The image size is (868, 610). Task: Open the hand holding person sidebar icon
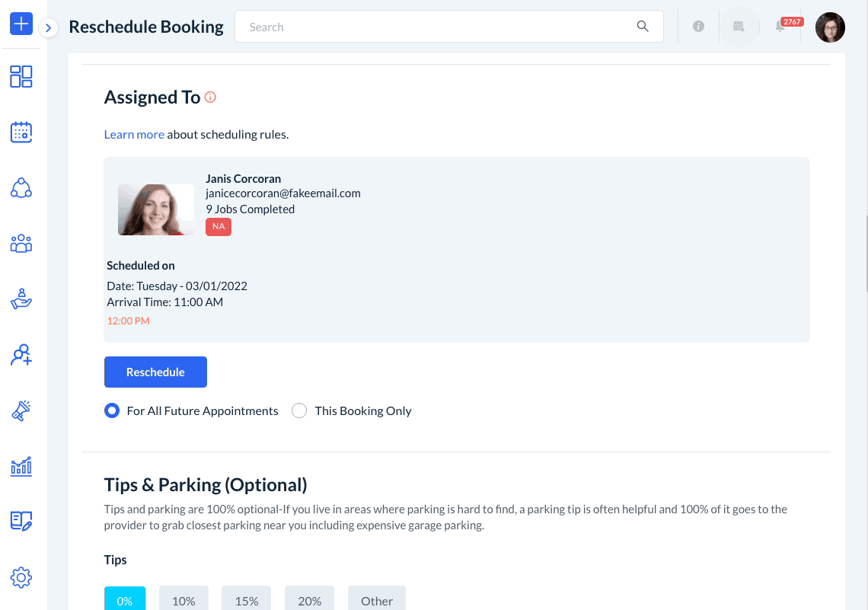[21, 299]
